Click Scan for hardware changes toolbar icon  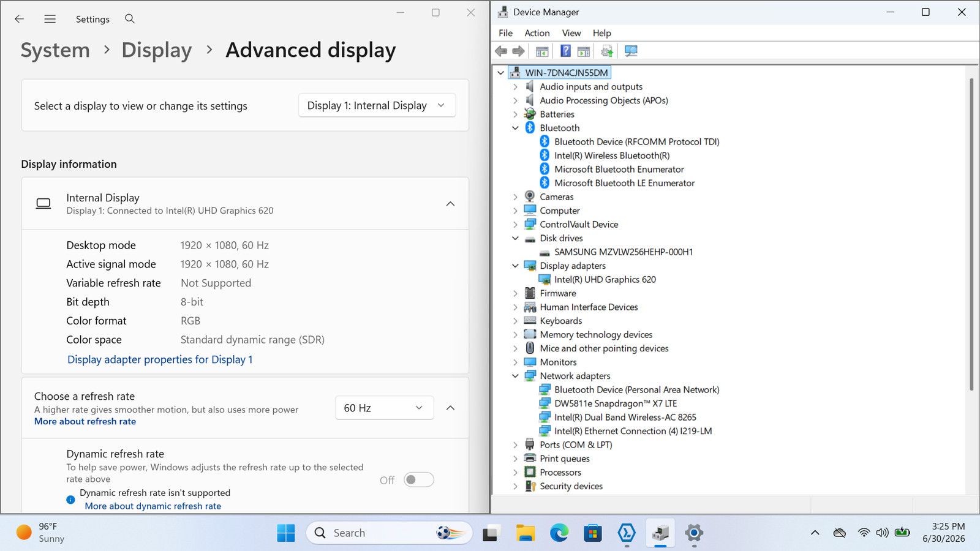[x=631, y=51]
